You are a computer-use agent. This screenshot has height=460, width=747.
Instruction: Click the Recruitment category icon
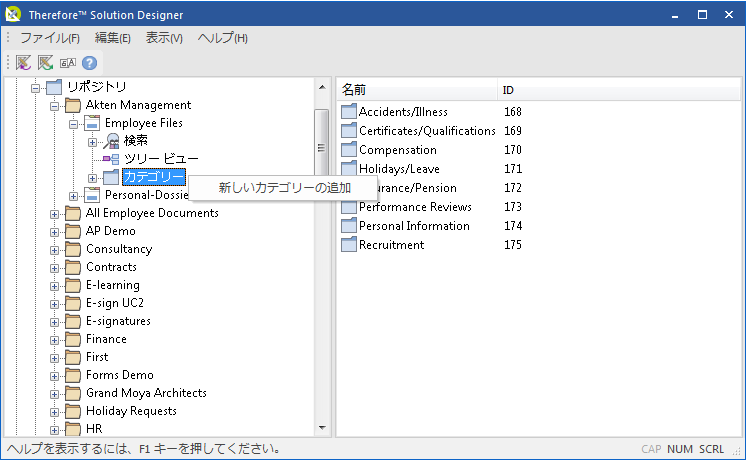click(349, 245)
